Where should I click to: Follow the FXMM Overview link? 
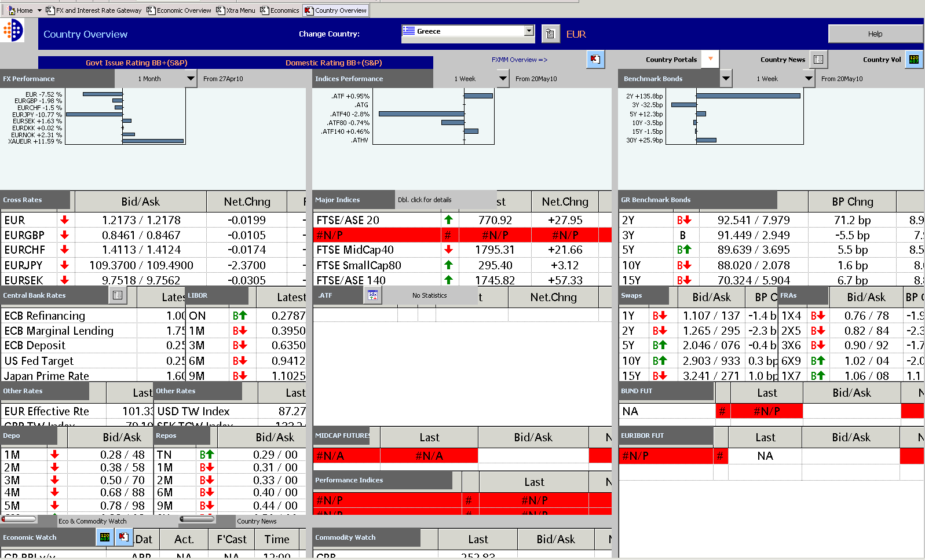(x=519, y=60)
